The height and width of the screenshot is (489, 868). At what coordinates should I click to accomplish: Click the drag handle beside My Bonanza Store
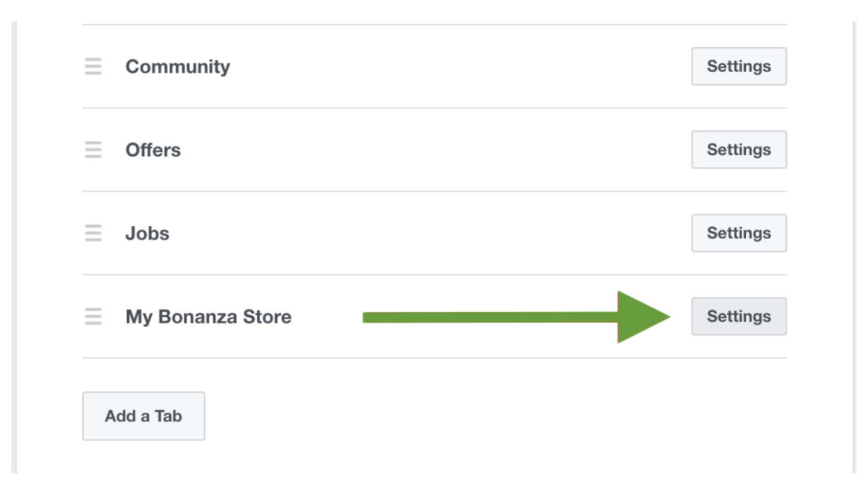coord(92,316)
